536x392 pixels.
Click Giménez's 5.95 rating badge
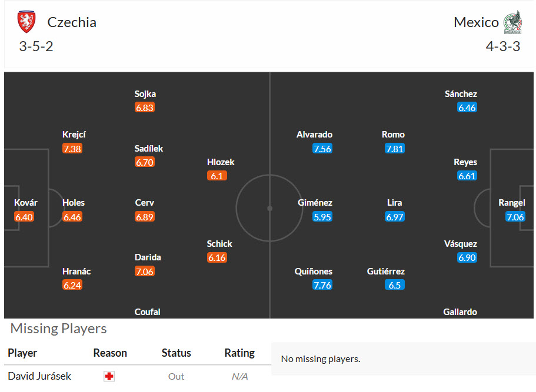(322, 217)
